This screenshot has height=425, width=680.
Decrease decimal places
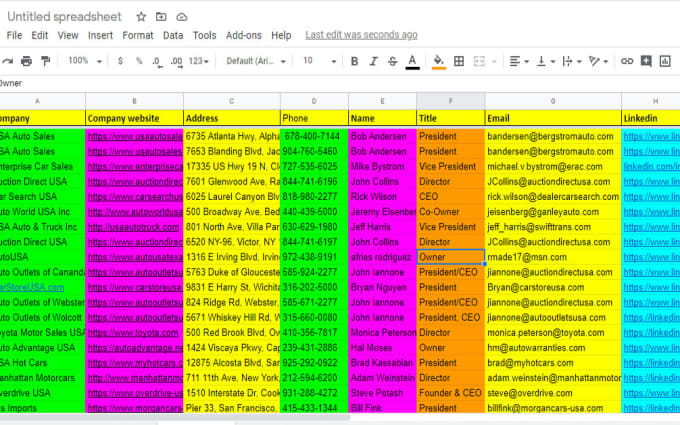click(x=157, y=62)
